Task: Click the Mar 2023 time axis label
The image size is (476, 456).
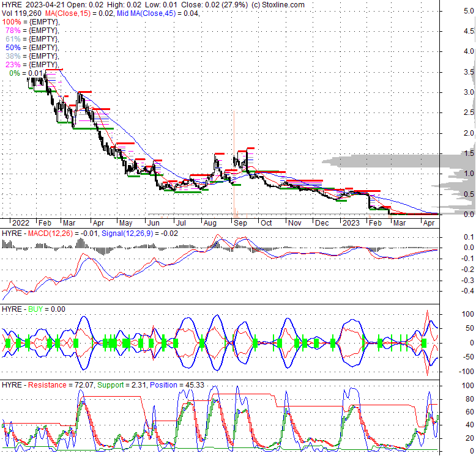Action: pyautogui.click(x=400, y=223)
